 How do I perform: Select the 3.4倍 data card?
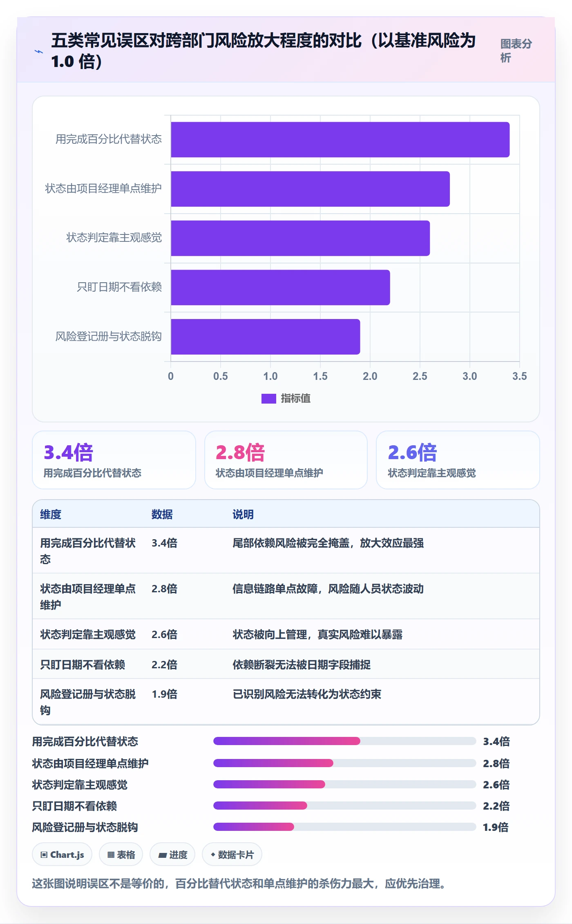[114, 460]
